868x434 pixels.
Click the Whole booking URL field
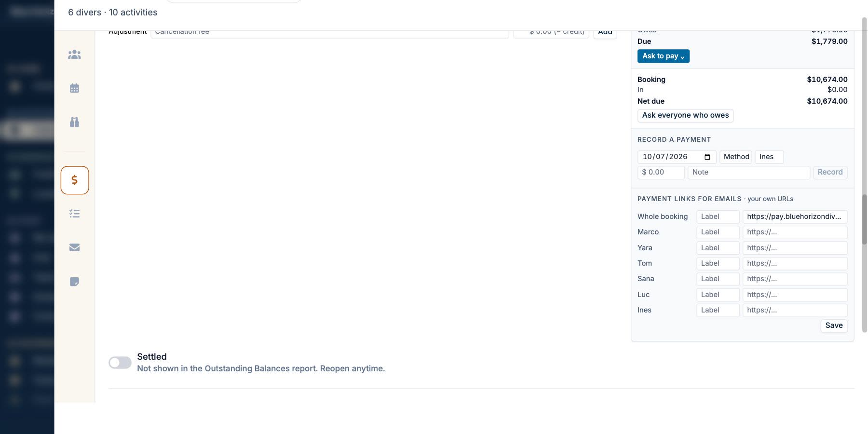click(795, 217)
